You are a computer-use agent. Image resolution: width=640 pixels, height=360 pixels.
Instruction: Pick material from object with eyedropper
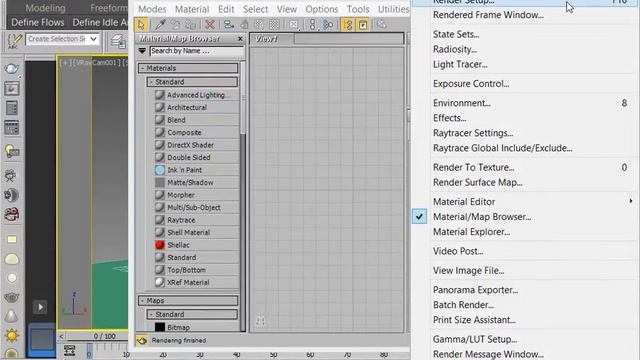(160, 24)
